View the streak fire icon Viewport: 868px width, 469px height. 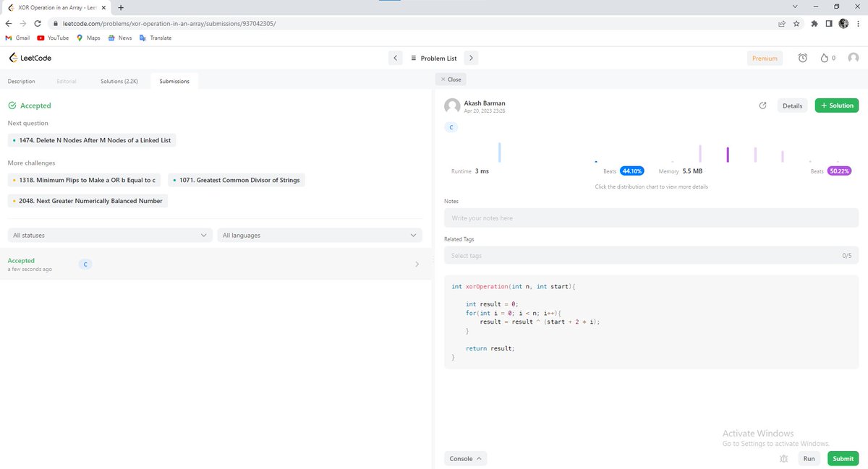tap(824, 58)
